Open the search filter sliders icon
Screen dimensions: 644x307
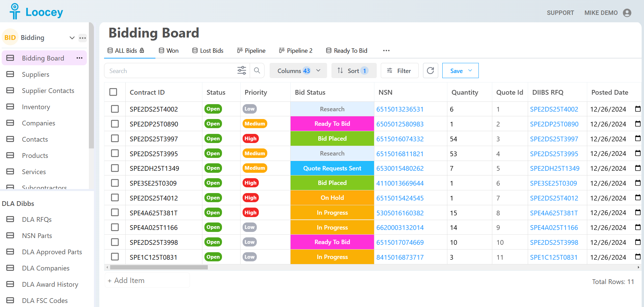click(242, 71)
